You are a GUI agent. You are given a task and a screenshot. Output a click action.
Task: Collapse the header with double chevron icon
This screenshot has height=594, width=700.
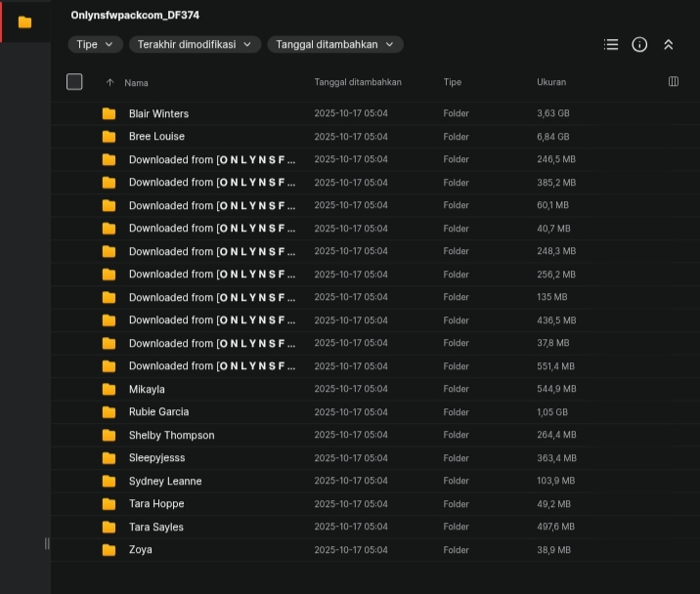[x=669, y=44]
